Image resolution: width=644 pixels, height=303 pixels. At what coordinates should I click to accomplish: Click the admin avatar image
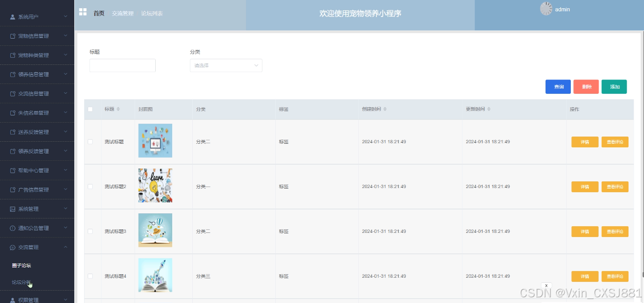coord(546,9)
